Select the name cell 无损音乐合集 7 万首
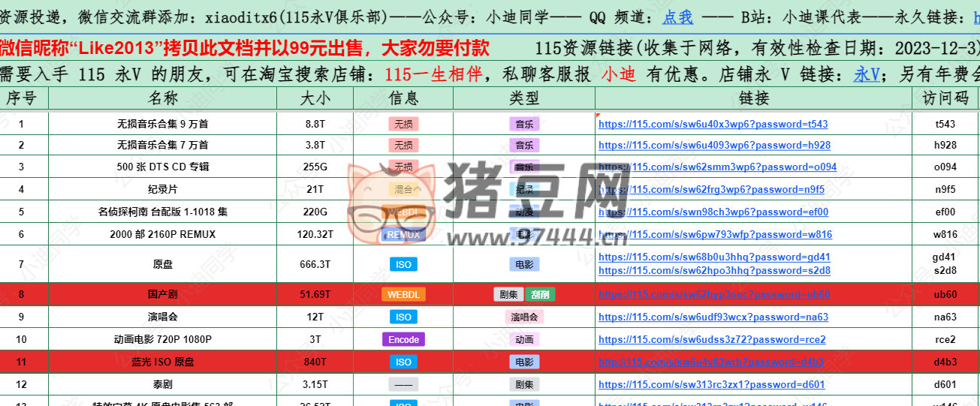Image resolution: width=980 pixels, height=406 pixels. [163, 146]
